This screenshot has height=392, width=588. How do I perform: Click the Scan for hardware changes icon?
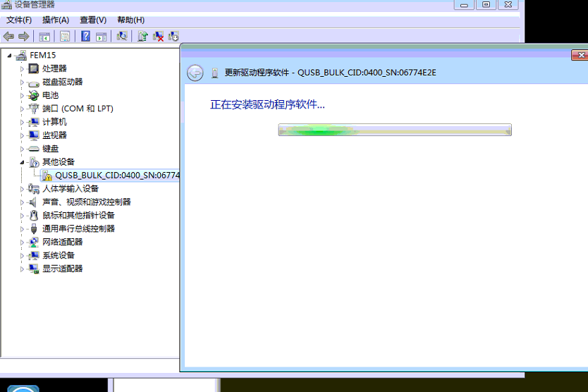click(122, 36)
